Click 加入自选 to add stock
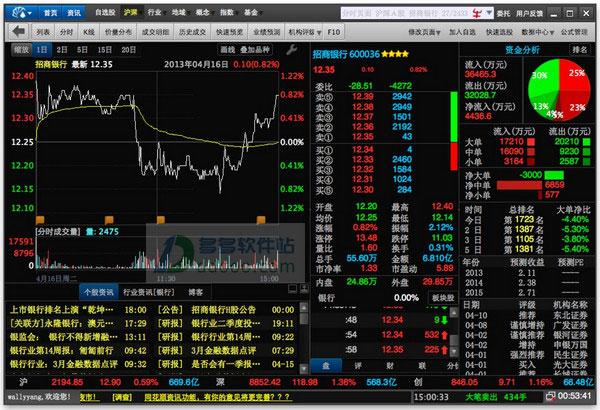Screen dimensions: 600x410 (x=462, y=32)
